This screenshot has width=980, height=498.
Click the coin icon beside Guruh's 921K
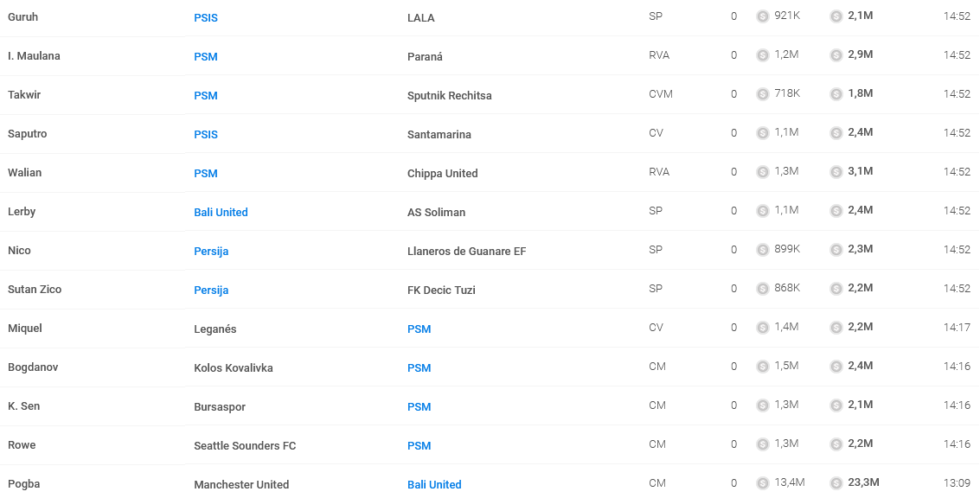pyautogui.click(x=763, y=16)
